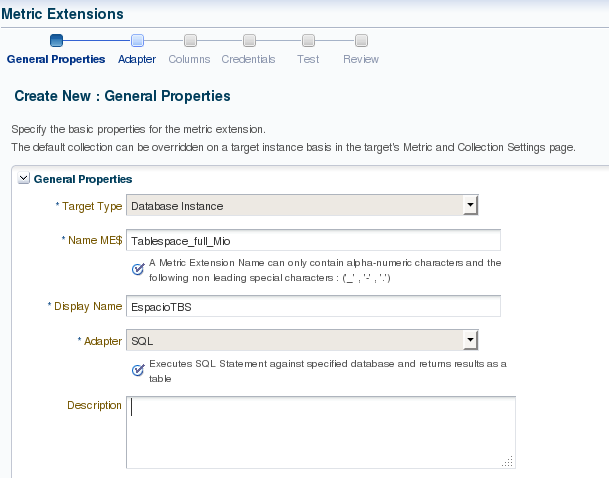Grab the Description box resize handle

[508, 461]
